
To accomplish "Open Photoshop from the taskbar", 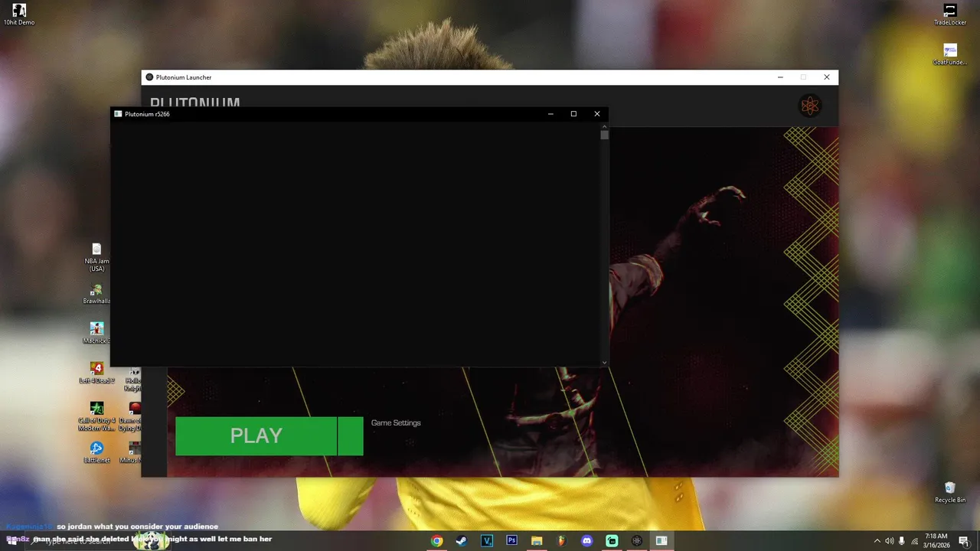I will 511,541.
